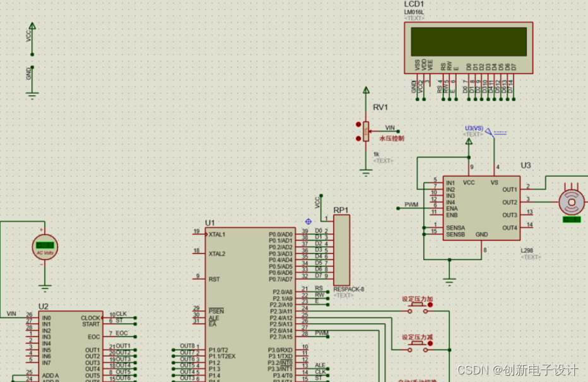This screenshot has height=382, width=588.
Task: Click the VCC power arrow at top left
Action: pyautogui.click(x=32, y=26)
